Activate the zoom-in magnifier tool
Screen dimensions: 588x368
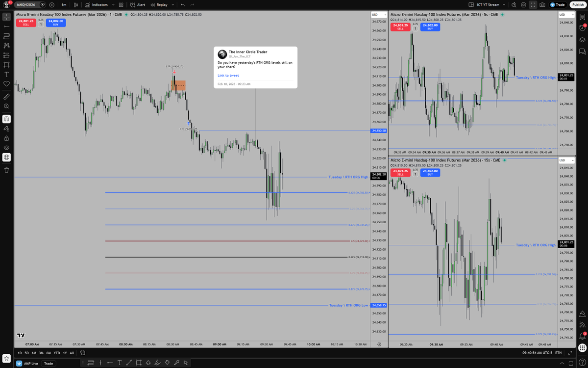click(x=6, y=106)
